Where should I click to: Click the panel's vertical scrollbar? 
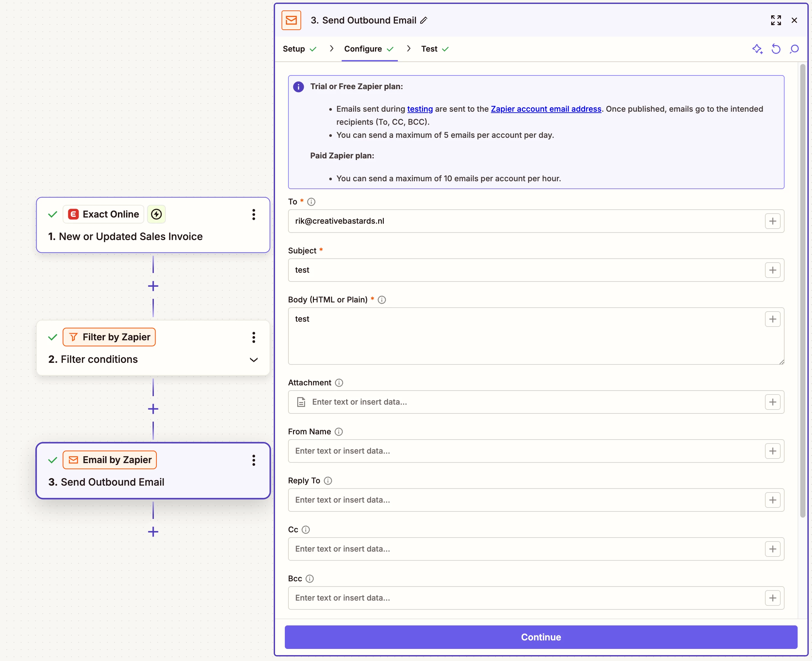click(803, 289)
